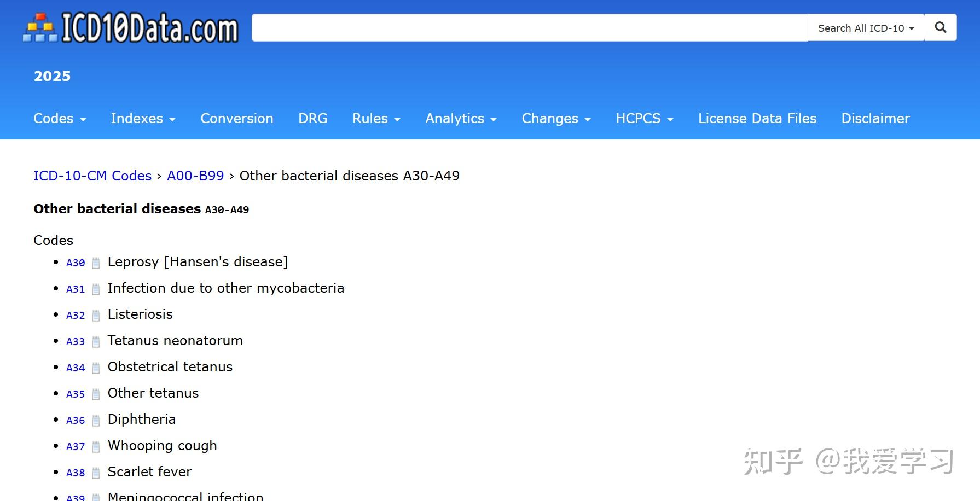Open the License Data Files page
The width and height of the screenshot is (980, 501).
757,119
